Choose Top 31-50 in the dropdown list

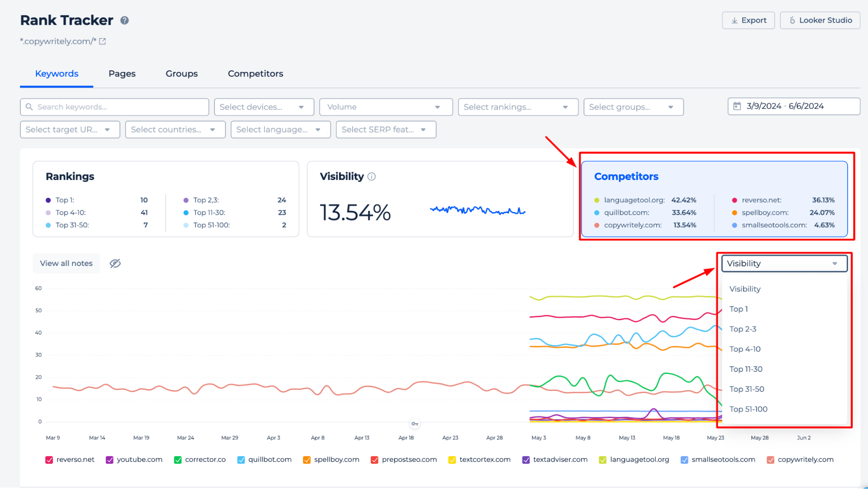pos(784,389)
